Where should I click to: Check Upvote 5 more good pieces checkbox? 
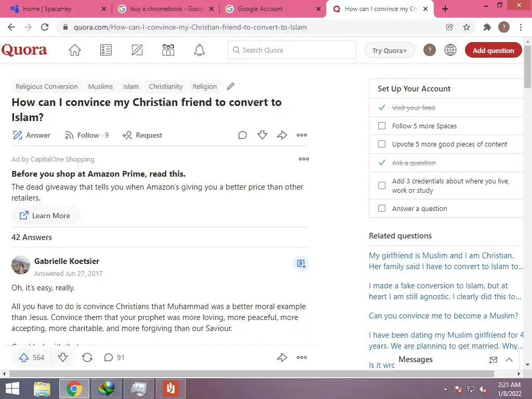pos(382,144)
